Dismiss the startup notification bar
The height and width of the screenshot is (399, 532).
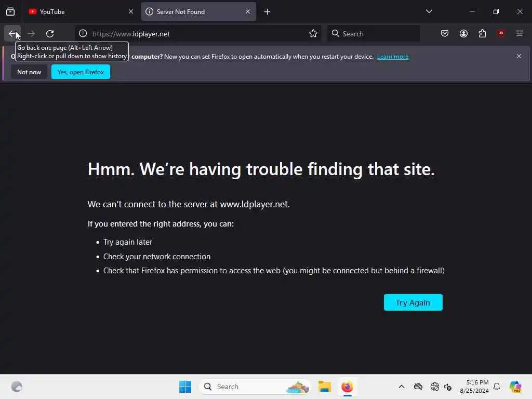(x=519, y=56)
